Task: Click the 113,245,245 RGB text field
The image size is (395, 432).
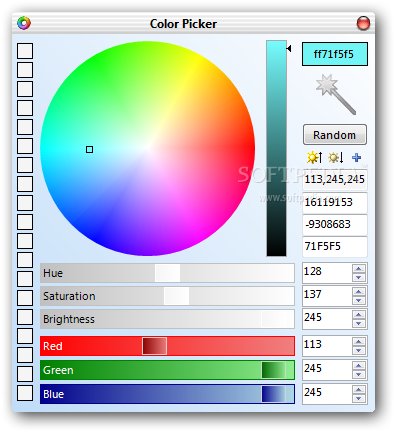Action: tap(335, 179)
